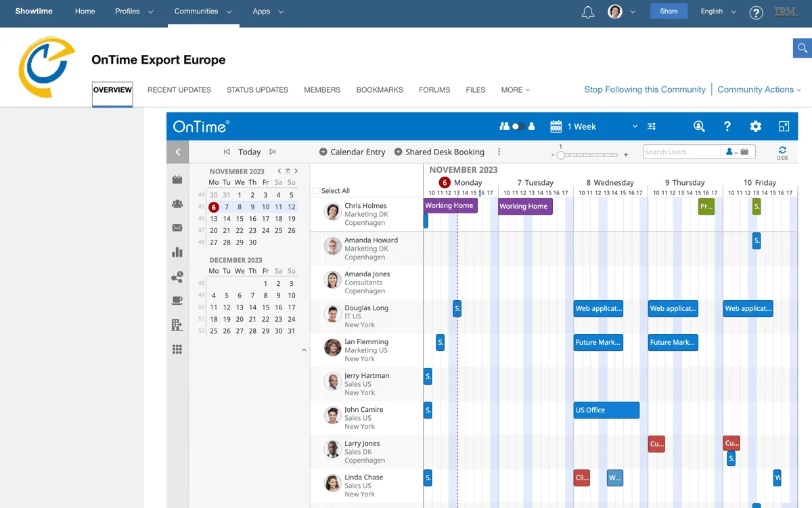Go to previous period arrow before Today
Screen dimensions: 812x508
pyautogui.click(x=227, y=152)
